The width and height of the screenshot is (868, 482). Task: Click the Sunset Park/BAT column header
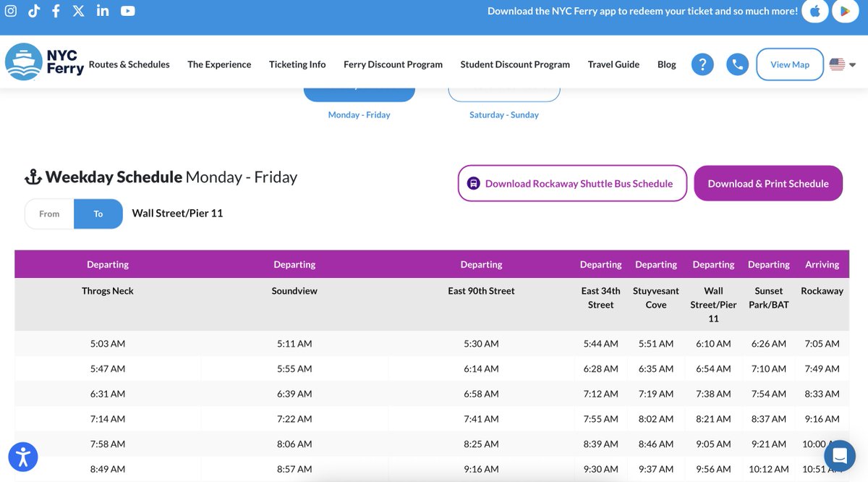click(769, 297)
